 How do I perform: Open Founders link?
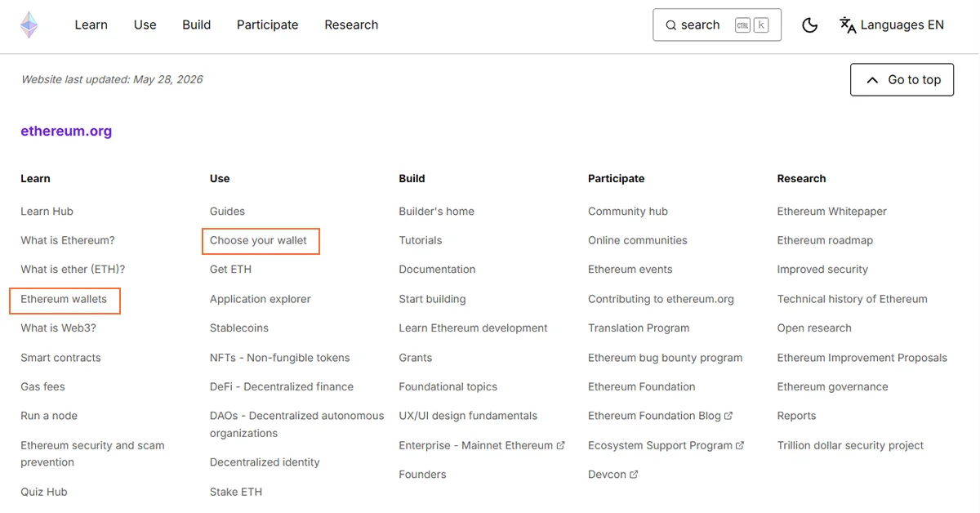[x=422, y=474]
